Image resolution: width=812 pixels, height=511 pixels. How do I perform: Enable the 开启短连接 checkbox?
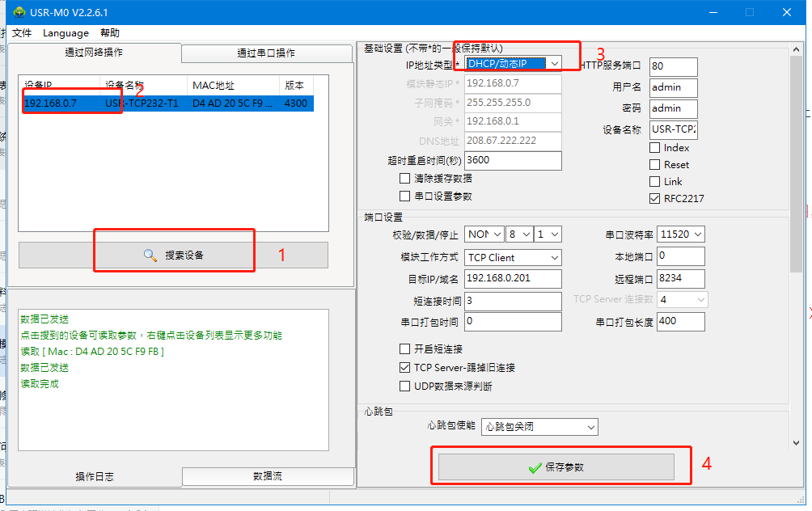point(405,349)
